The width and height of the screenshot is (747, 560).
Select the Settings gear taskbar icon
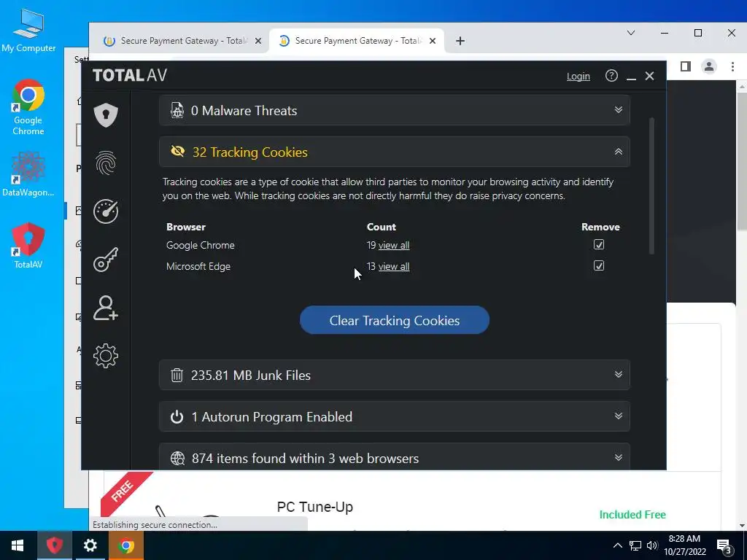90,545
